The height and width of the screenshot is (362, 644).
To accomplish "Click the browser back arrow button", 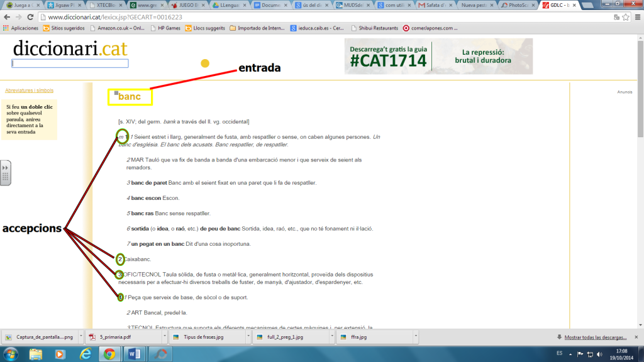I will pyautogui.click(x=7, y=18).
